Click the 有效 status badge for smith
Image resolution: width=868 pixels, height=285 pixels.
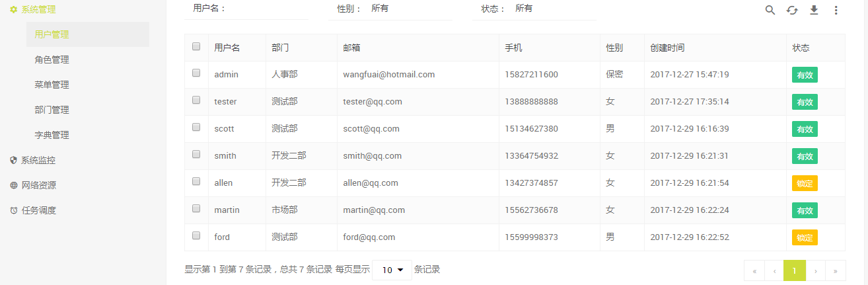click(x=805, y=156)
